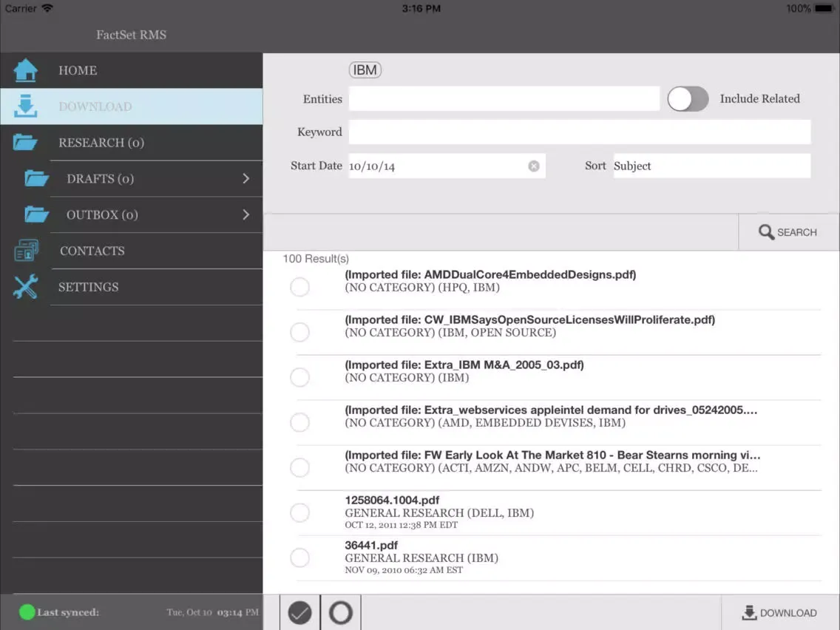Select radio for 36441.pdf
This screenshot has height=630, width=840.
point(299,558)
